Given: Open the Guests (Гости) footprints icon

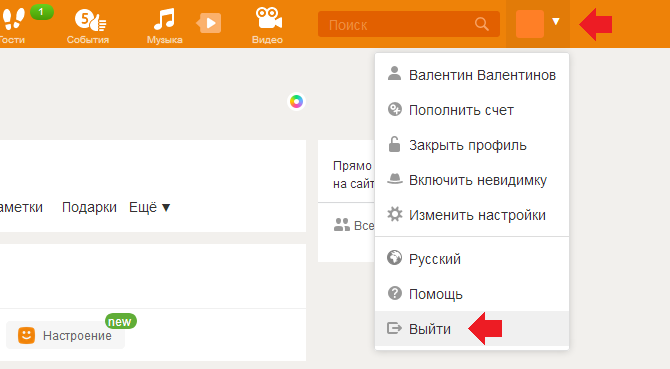Looking at the screenshot, I should [13, 19].
